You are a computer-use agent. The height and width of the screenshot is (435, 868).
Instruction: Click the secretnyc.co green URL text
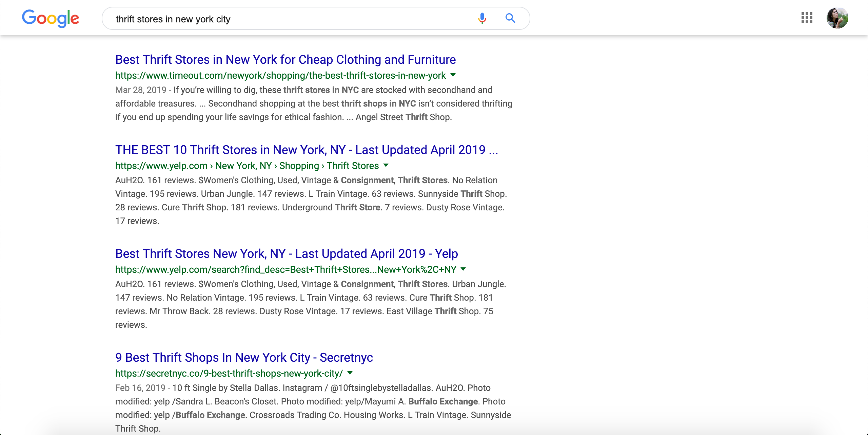tap(229, 373)
